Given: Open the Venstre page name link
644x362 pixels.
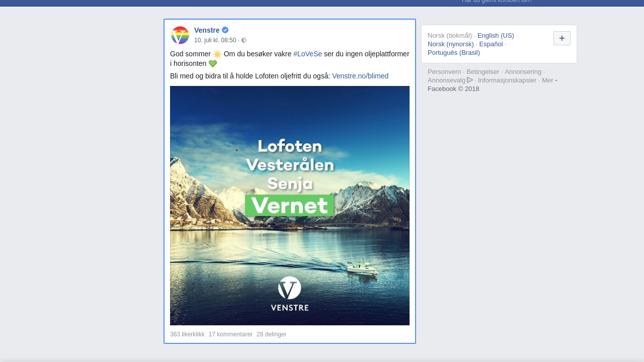Looking at the screenshot, I should point(207,30).
